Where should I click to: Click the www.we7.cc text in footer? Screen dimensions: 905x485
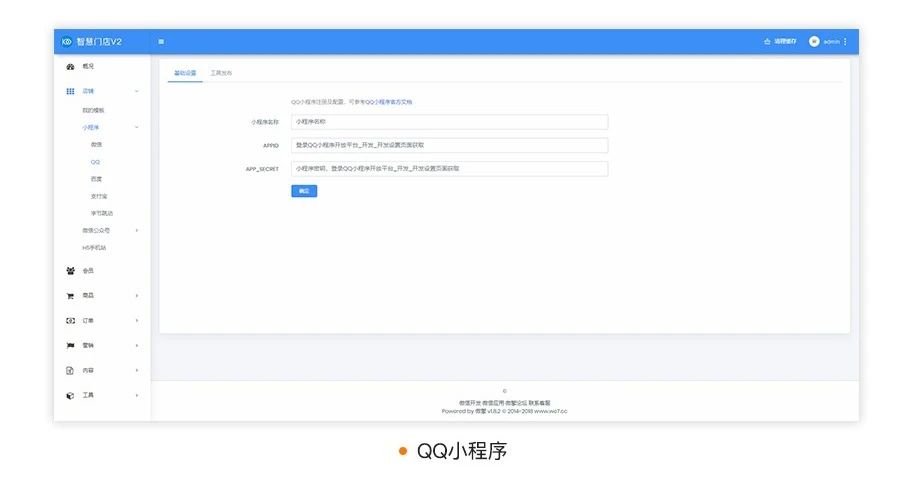(551, 411)
